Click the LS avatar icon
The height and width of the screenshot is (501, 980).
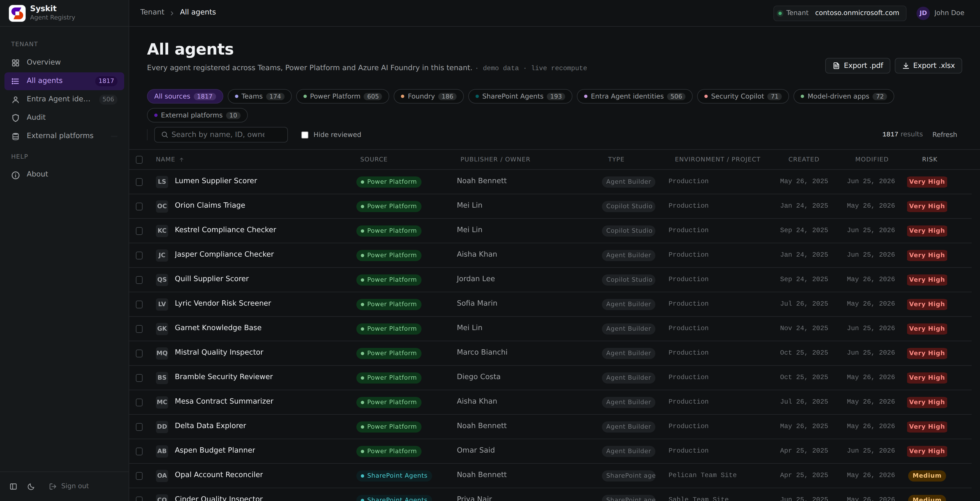point(162,181)
